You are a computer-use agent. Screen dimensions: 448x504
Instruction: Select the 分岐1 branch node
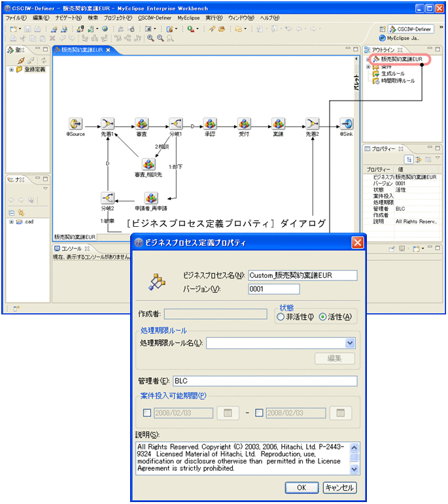point(176,124)
